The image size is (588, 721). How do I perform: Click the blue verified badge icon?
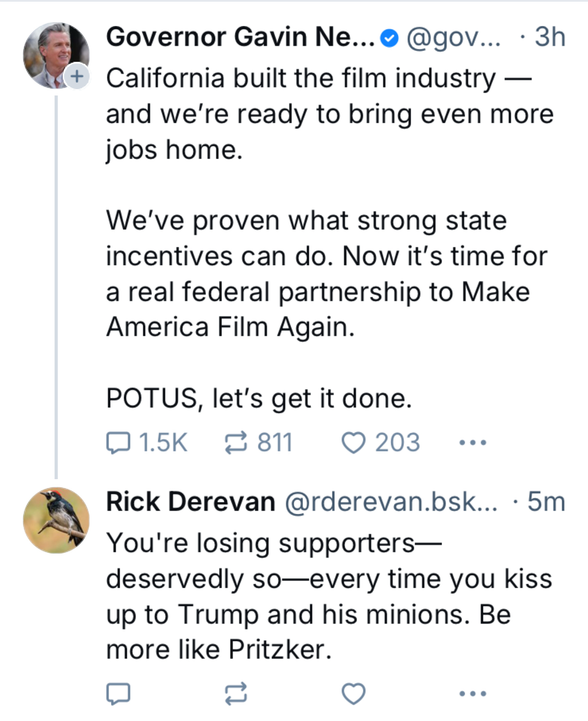click(389, 38)
